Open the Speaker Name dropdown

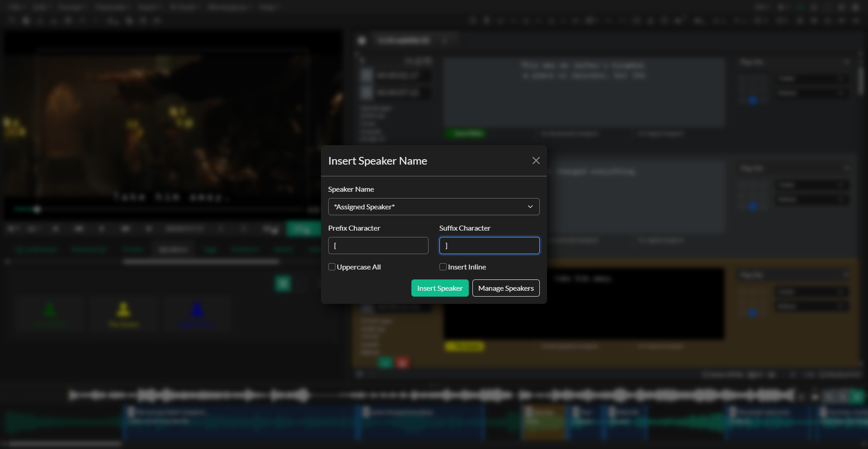433,207
